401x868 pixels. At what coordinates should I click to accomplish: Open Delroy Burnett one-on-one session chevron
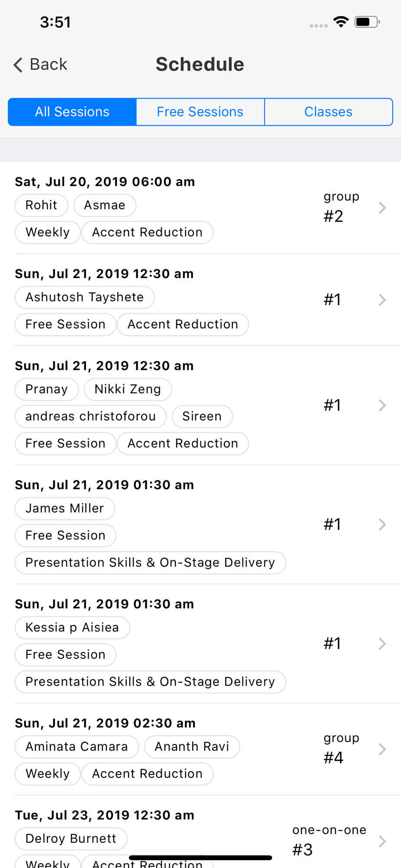[382, 842]
